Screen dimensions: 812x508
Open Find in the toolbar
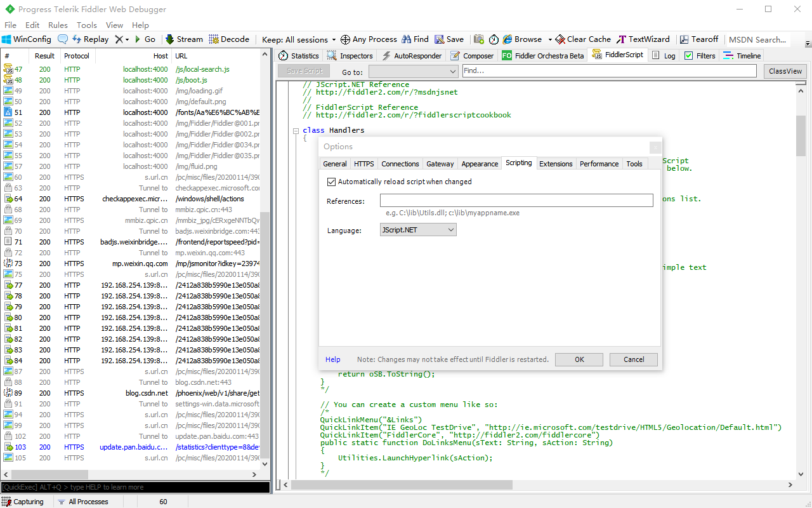[415, 39]
